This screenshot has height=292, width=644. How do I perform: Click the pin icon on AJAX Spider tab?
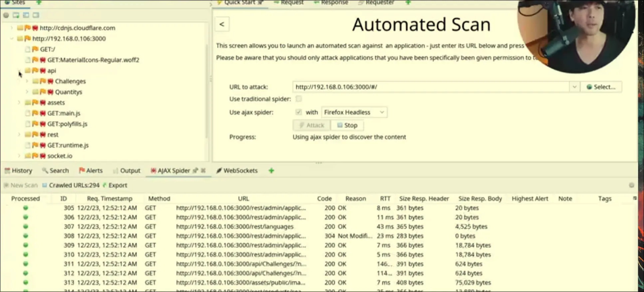(195, 170)
